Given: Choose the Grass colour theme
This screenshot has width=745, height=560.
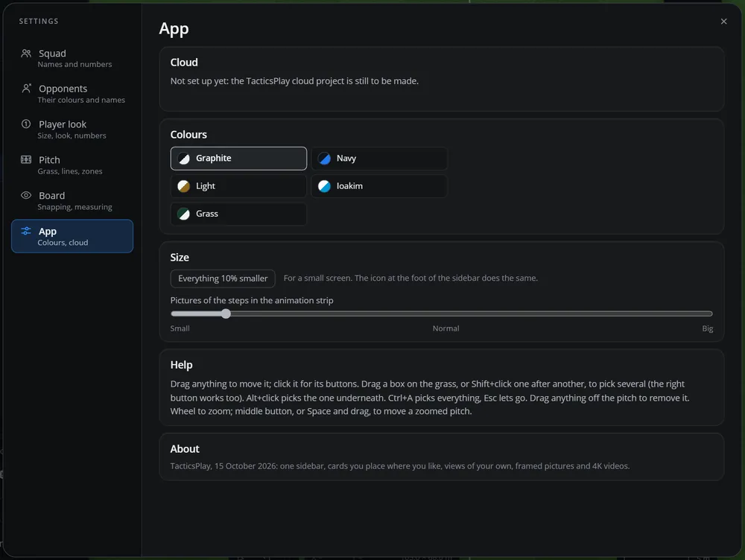Looking at the screenshot, I should 238,214.
